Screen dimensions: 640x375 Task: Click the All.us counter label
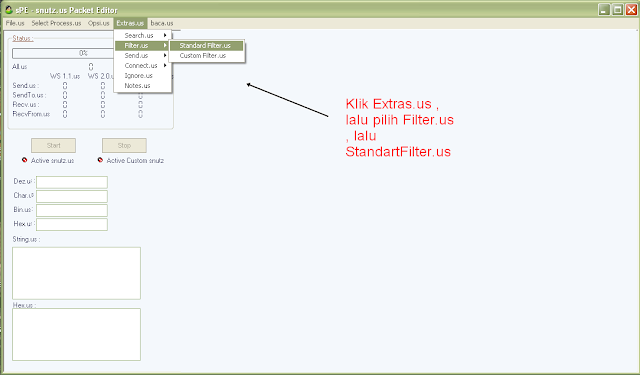[20, 67]
